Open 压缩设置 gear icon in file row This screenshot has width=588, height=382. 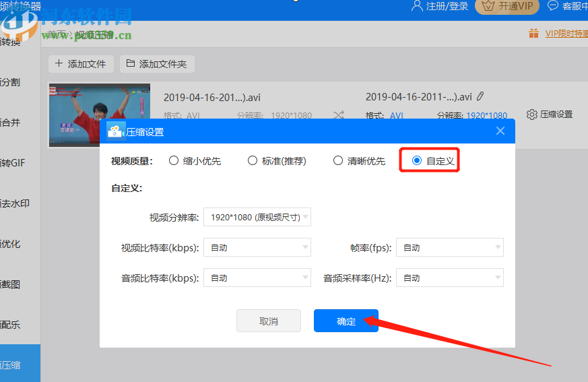point(531,115)
